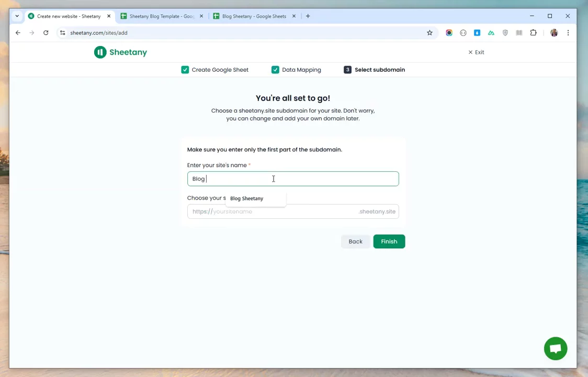Click the Data Mapping step checkmark

point(275,70)
